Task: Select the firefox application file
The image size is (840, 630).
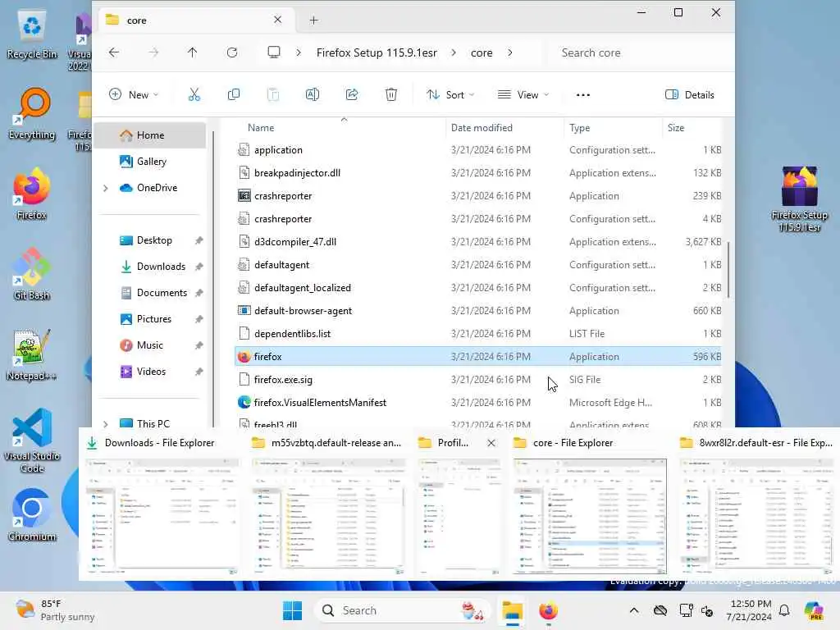Action: click(478, 357)
